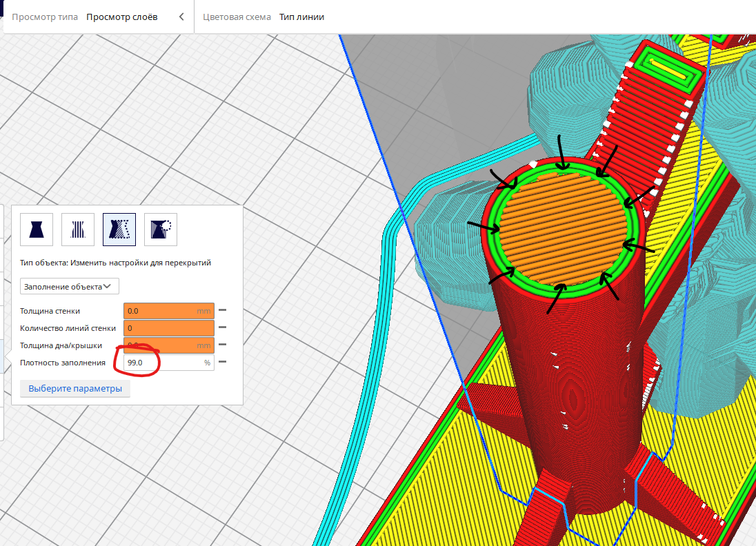The image size is (756, 546).
Task: Click the Тип линии color scheme value
Action: (x=301, y=17)
